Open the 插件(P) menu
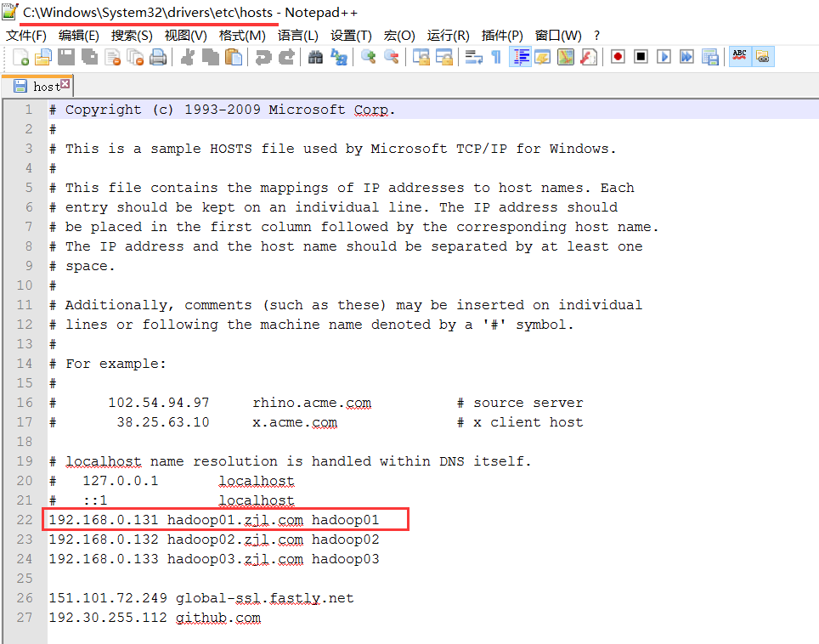819x644 pixels. click(x=502, y=36)
